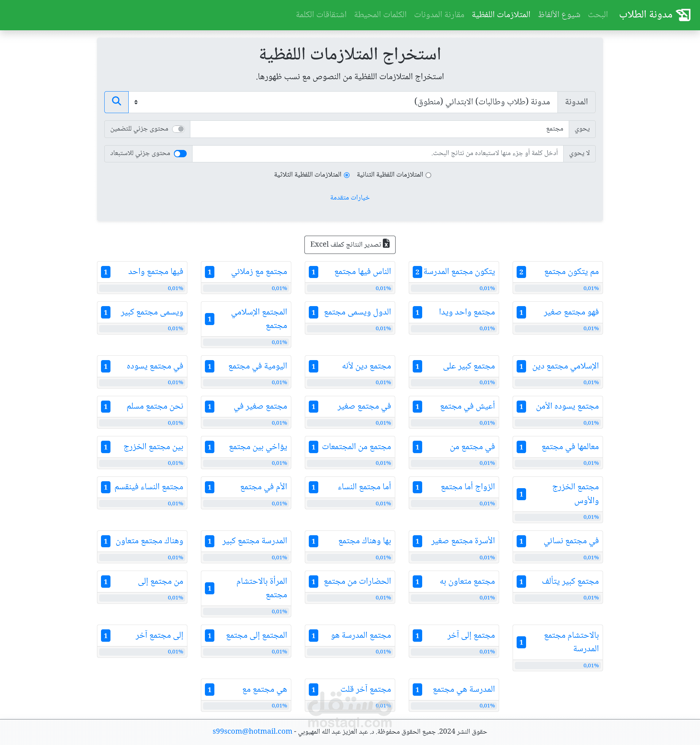Screen dimensions: 700x745
Task: Toggle the محتوى جزئي للتضمين switch
Action: tap(179, 129)
